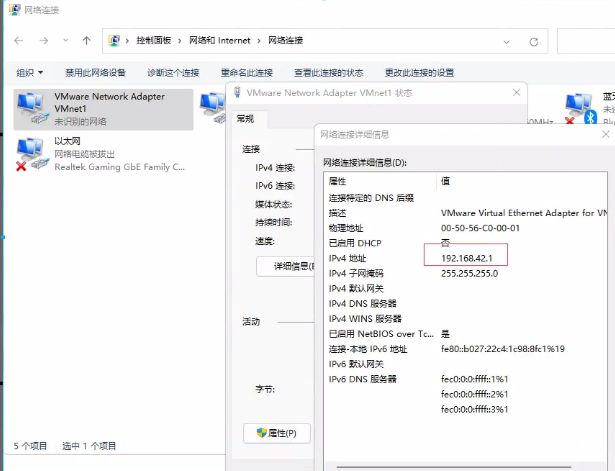Click the address bar control panel icon
Screen dimensions: 615x471
tap(114, 40)
